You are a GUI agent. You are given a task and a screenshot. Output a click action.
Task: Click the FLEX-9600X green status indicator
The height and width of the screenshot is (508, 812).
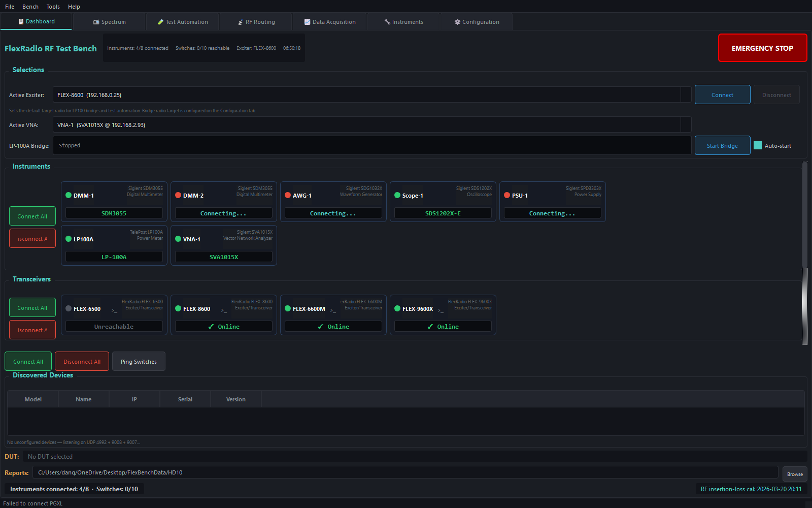(397, 308)
